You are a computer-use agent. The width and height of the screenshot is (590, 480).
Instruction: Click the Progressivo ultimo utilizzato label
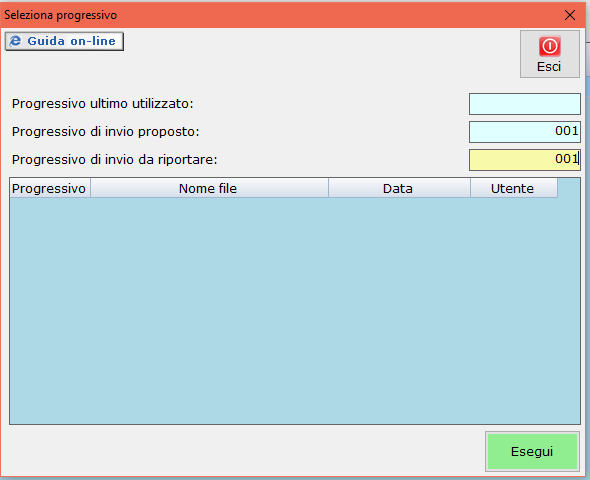click(x=102, y=104)
